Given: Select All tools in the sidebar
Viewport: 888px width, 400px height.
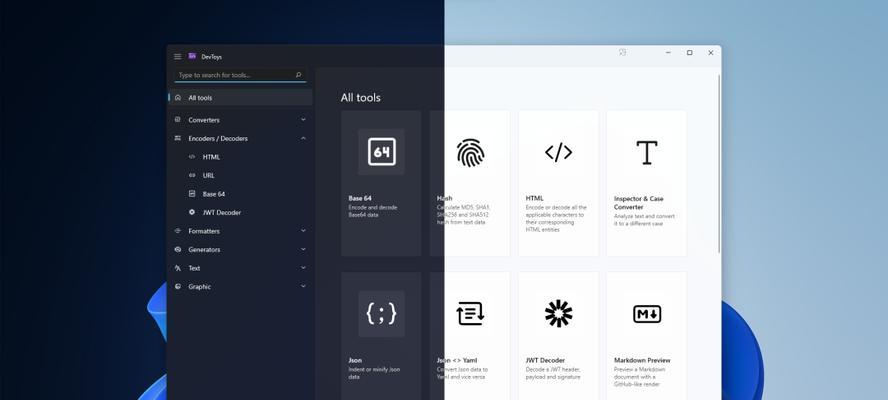Looking at the screenshot, I should pyautogui.click(x=240, y=98).
